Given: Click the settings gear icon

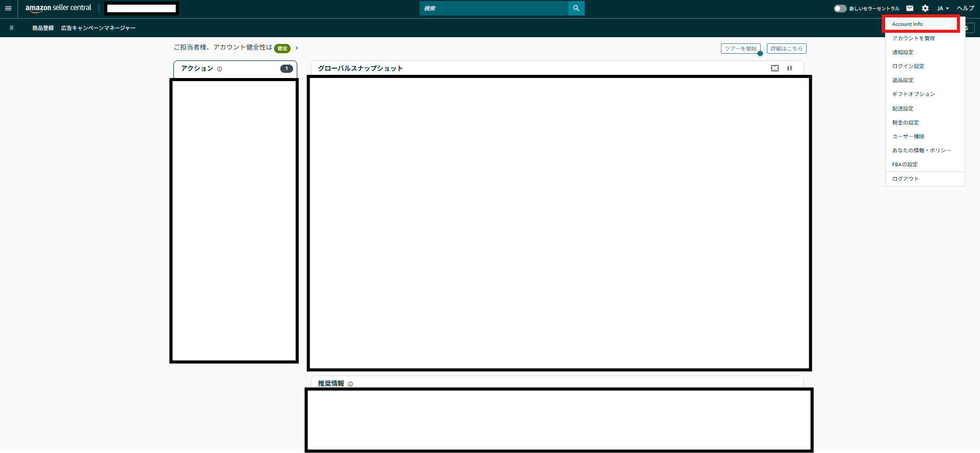Looking at the screenshot, I should click(x=925, y=8).
